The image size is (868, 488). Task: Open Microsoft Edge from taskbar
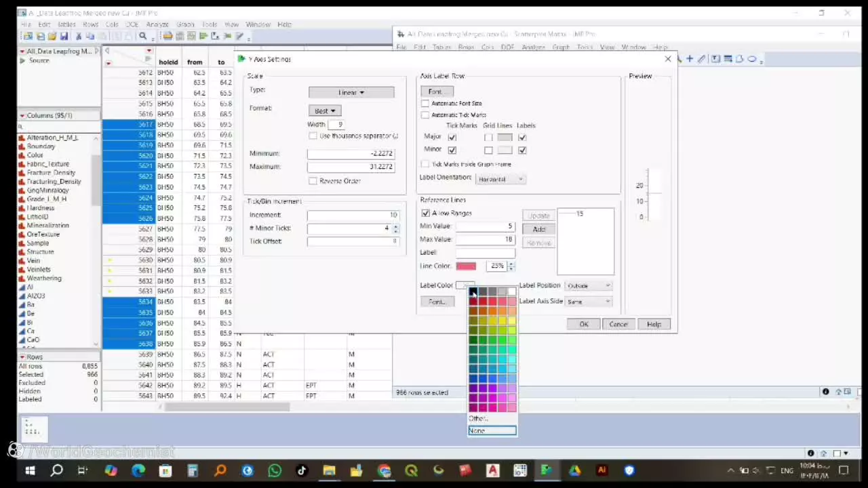pos(138,470)
